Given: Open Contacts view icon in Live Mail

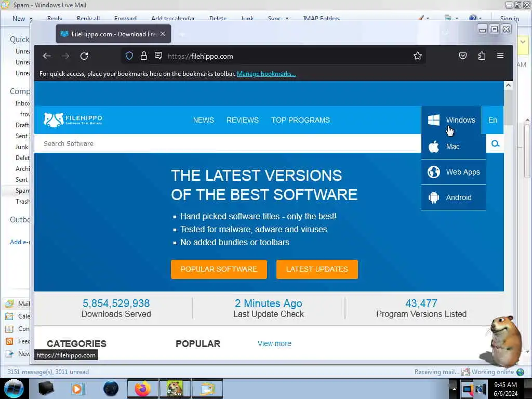Looking at the screenshot, I should tap(9, 329).
